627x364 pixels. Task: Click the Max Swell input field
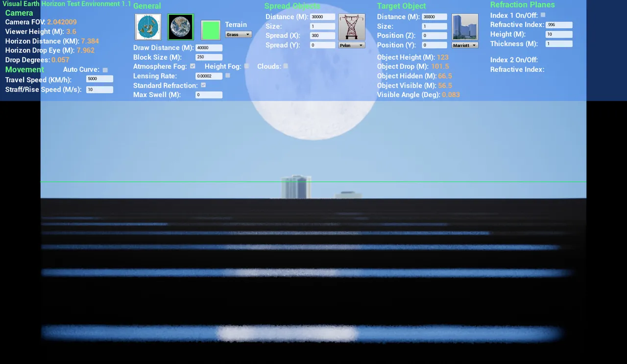pos(209,95)
